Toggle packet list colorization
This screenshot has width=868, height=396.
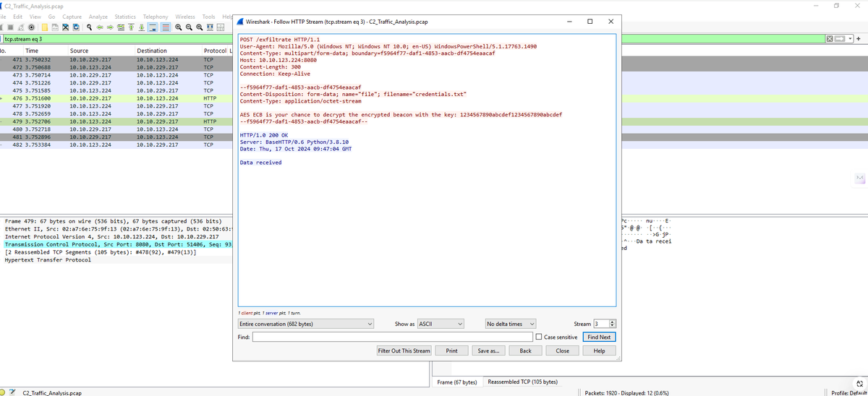tap(166, 27)
